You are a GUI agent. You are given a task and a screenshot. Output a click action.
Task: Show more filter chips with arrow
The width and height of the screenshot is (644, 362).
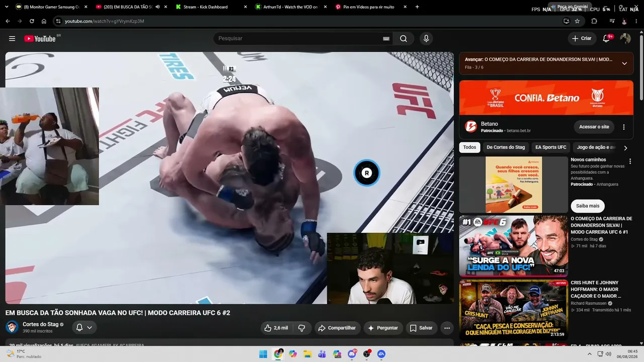625,148
